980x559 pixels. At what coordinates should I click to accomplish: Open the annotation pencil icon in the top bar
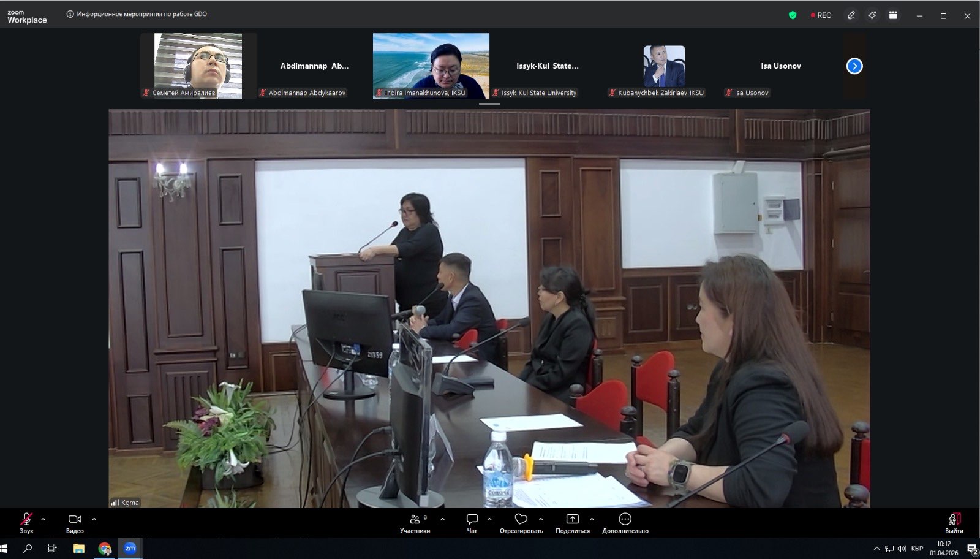851,15
